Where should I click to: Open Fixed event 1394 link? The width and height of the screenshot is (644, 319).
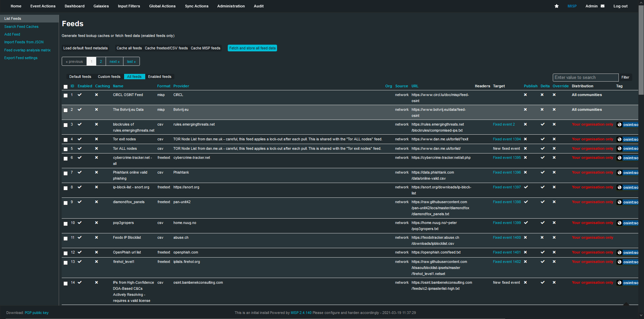507,139
